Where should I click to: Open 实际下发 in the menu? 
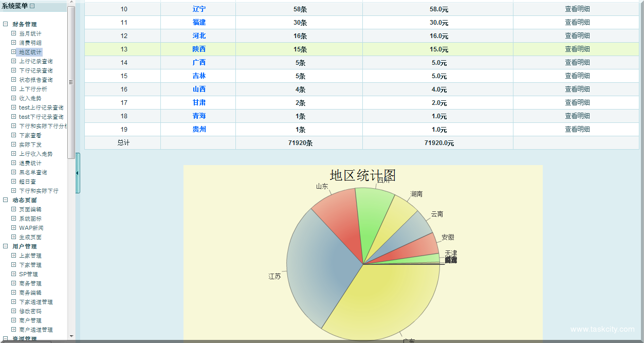click(x=30, y=145)
